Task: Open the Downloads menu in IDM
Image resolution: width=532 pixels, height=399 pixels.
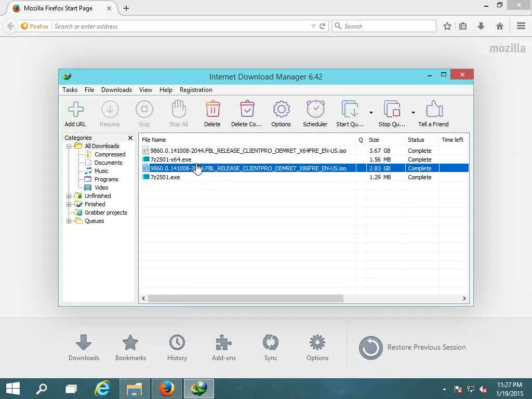Action: (116, 90)
